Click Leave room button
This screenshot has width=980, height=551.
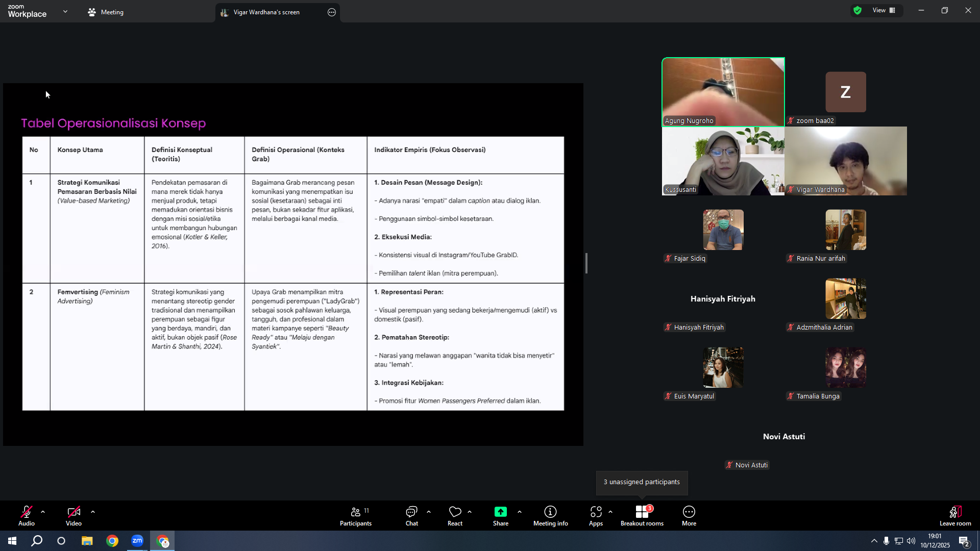pos(955,516)
